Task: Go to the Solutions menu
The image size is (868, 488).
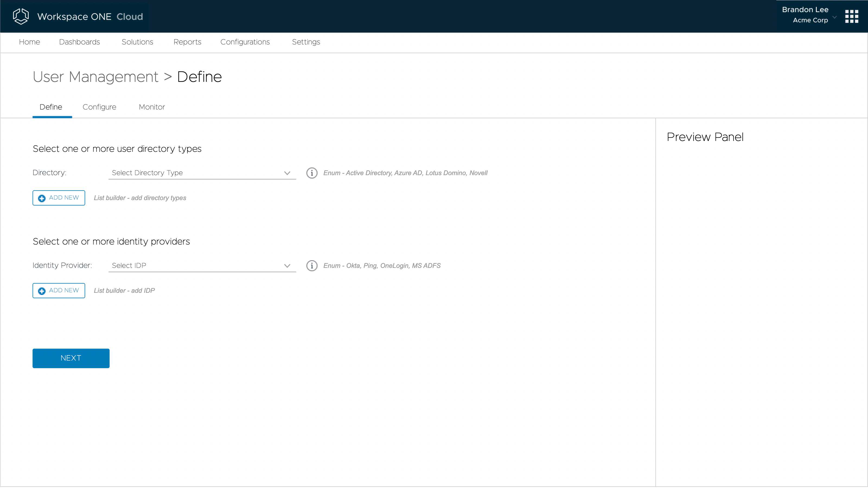Action: tap(137, 42)
